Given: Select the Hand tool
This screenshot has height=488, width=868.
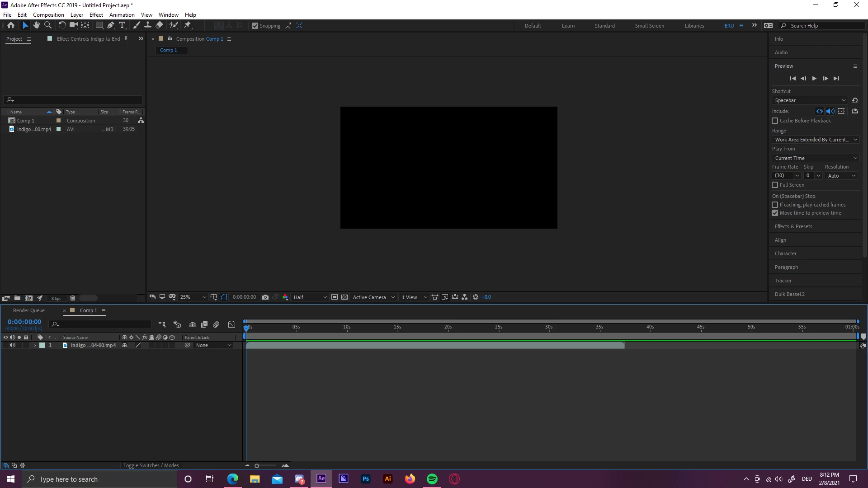Looking at the screenshot, I should point(37,25).
